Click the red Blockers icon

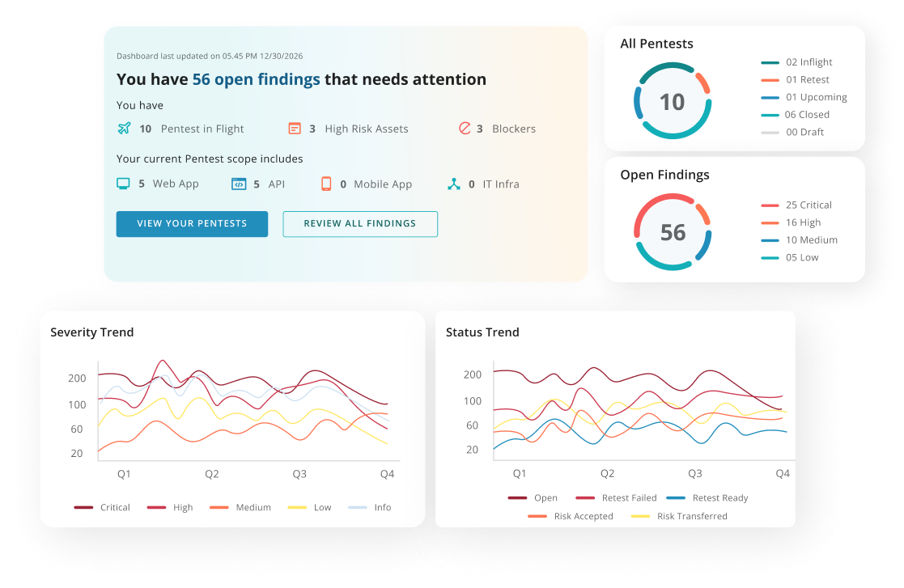(x=465, y=129)
